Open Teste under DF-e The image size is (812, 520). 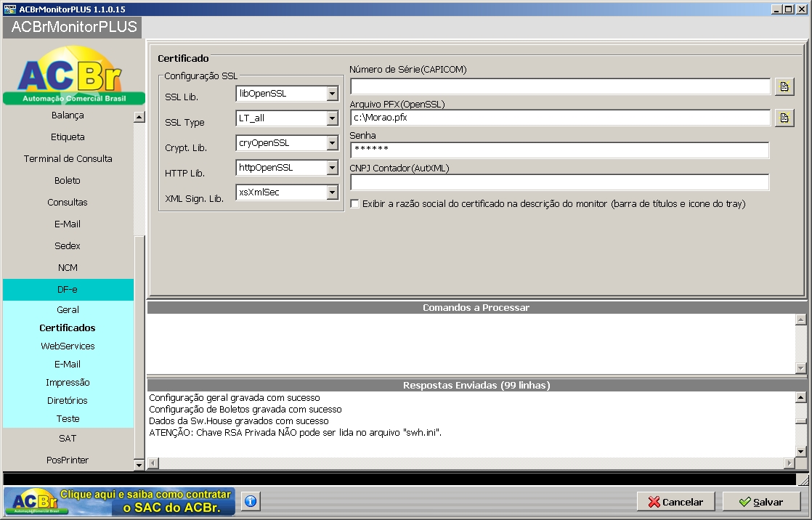(x=68, y=418)
